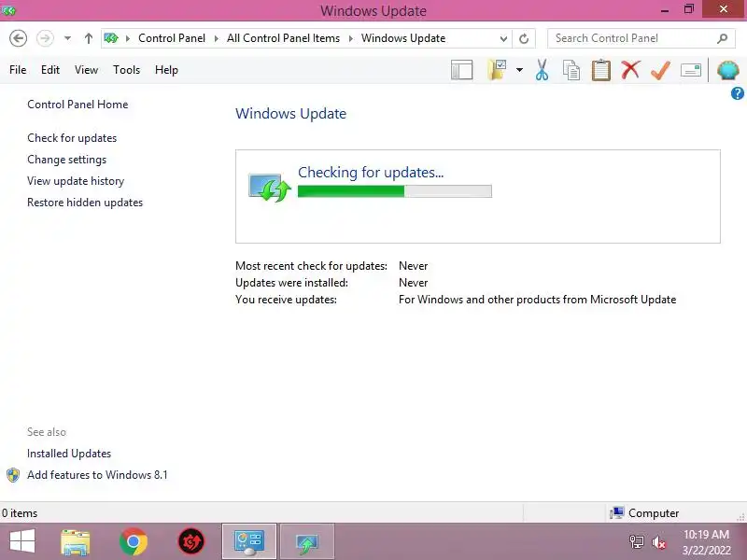Expand arrow after Control Panel breadcrumb

coord(217,38)
